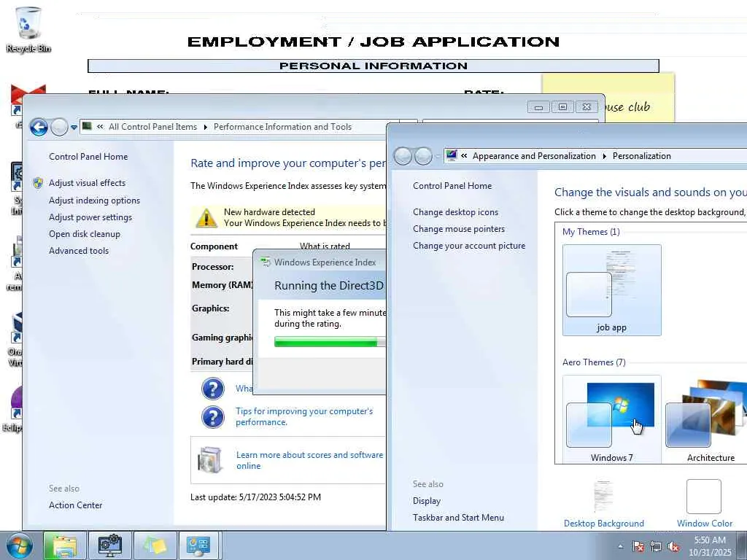This screenshot has width=747, height=560.
Task: Open the breadcrumb overflow chevron in Personalization
Action: point(464,156)
